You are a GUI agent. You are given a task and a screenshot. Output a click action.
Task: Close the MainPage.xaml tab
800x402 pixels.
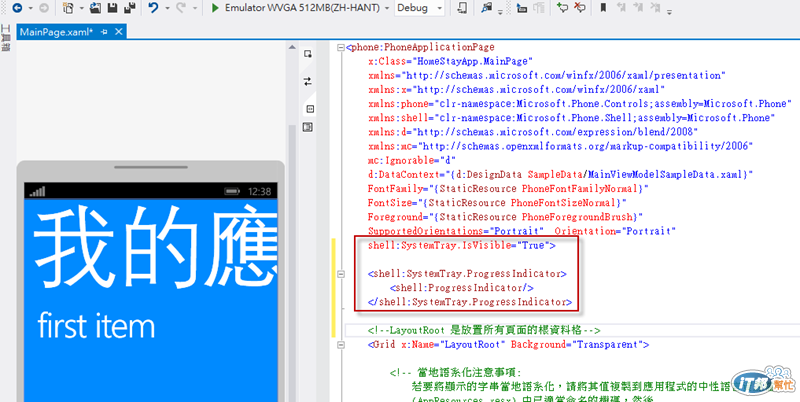click(118, 32)
